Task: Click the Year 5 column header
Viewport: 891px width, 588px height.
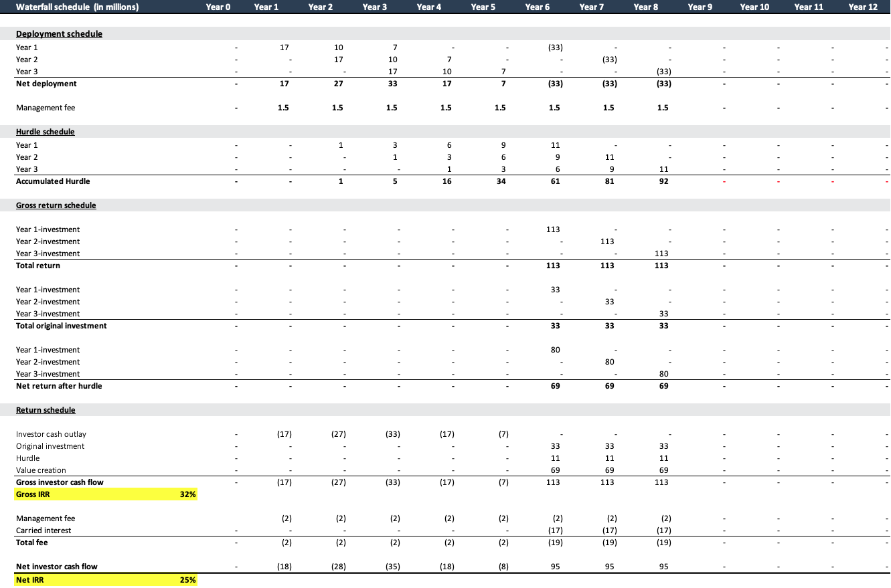Action: (483, 7)
